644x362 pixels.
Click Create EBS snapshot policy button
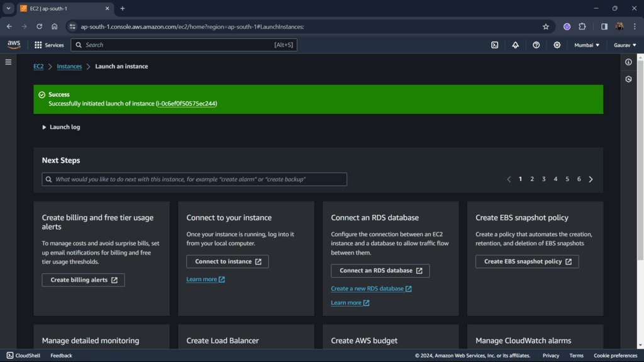point(527,261)
